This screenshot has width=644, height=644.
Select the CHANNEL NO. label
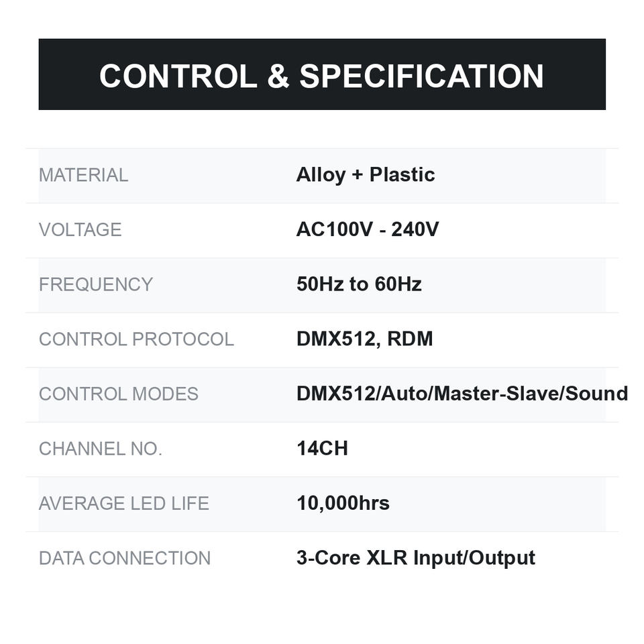[x=101, y=449]
